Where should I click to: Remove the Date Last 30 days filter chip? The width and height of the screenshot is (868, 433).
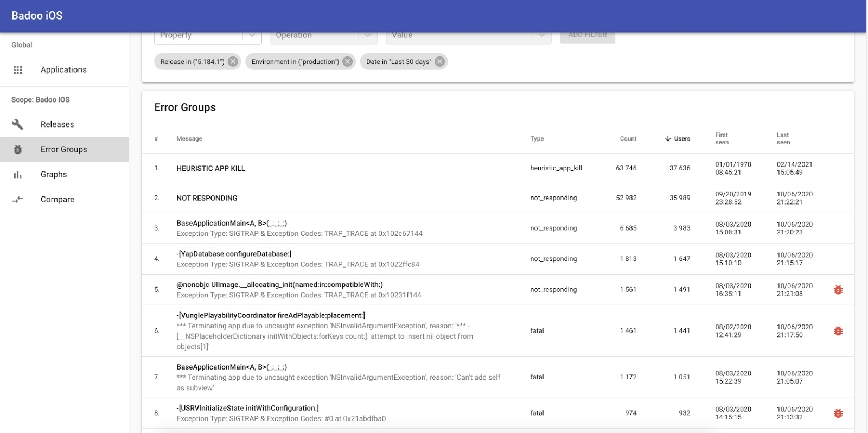[440, 61]
